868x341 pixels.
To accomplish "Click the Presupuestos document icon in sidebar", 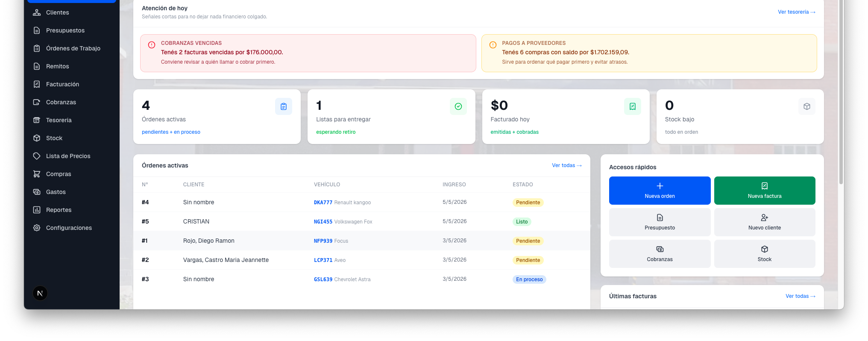I will point(37,30).
